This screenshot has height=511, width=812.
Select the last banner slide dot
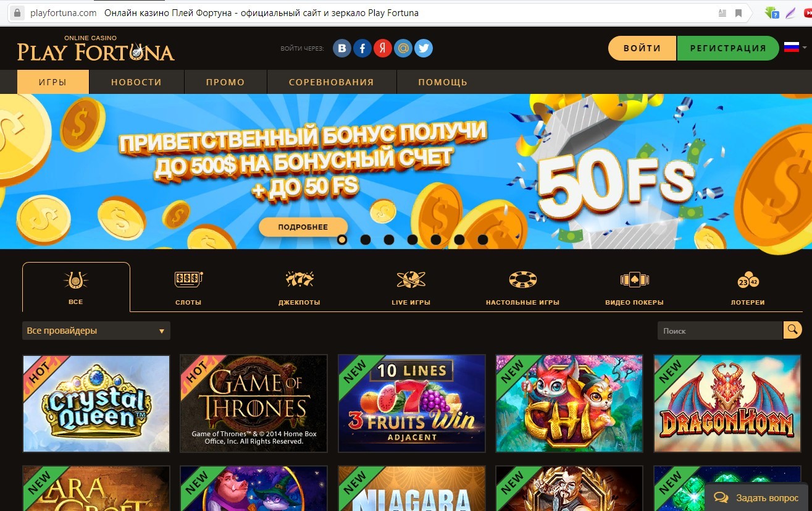[x=483, y=240]
